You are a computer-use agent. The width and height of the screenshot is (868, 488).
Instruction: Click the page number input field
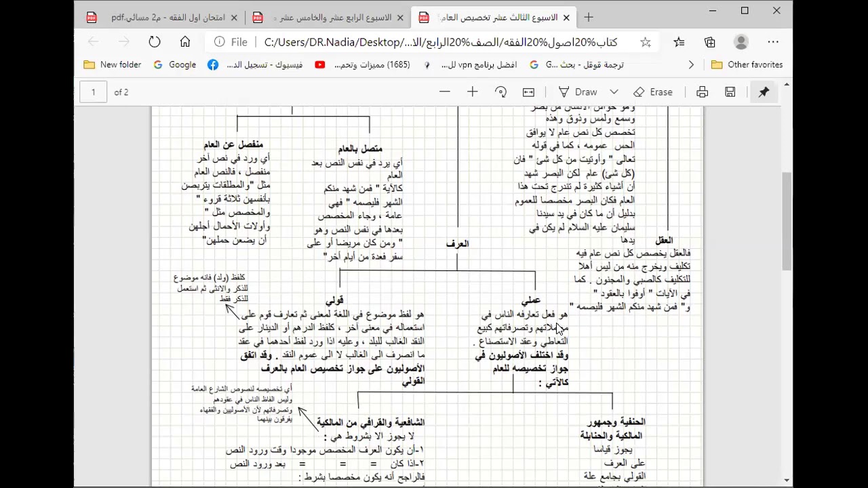pyautogui.click(x=94, y=92)
